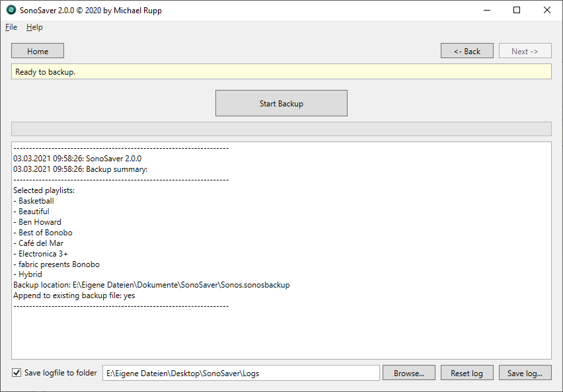Start the Sonos playlist backup
Viewport: 563px width, 392px height.
point(281,102)
